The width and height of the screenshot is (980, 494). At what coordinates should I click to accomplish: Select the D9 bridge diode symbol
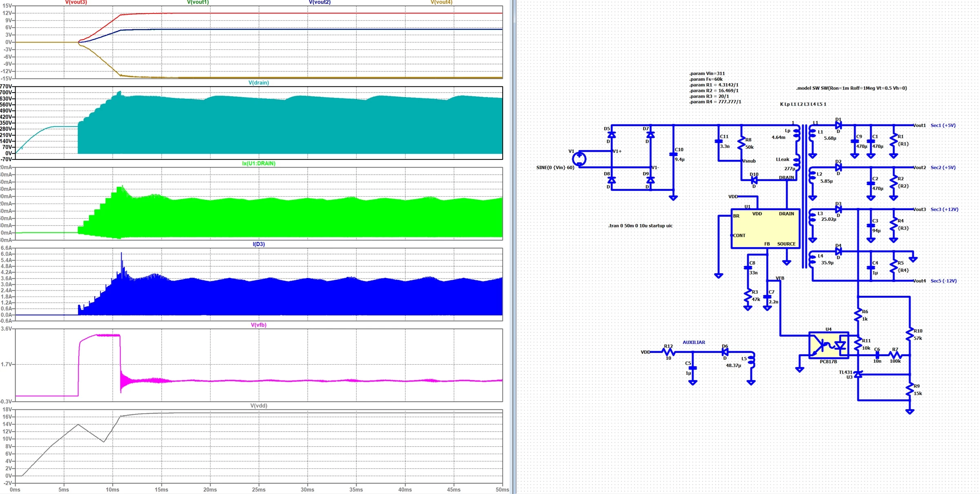[x=651, y=180]
